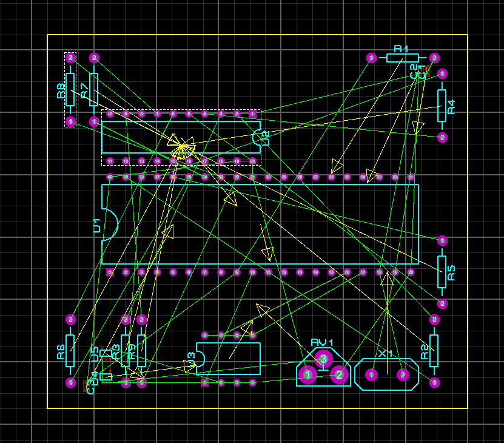Screen dimensions: 504x443
Task: Select pin 21 of U1
Action: [x=411, y=177]
